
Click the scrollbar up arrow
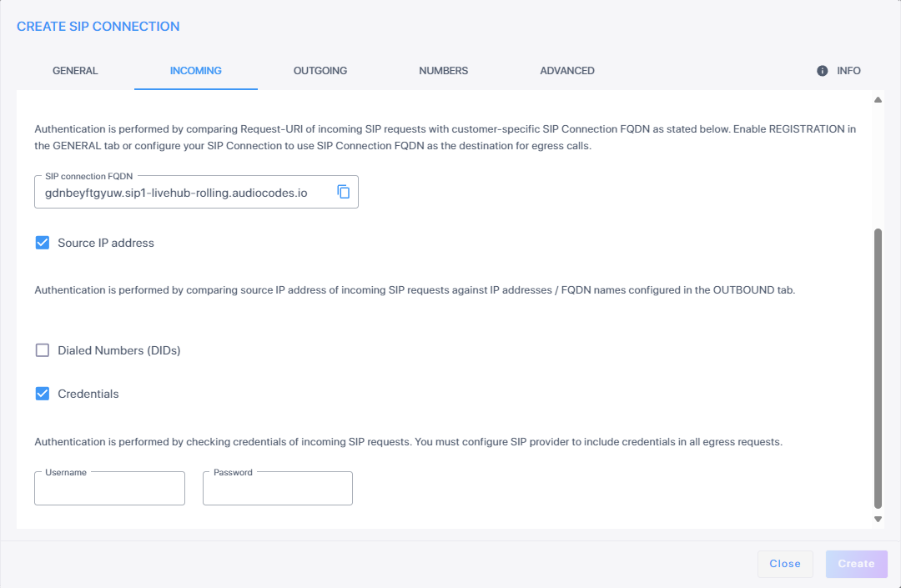click(x=878, y=100)
